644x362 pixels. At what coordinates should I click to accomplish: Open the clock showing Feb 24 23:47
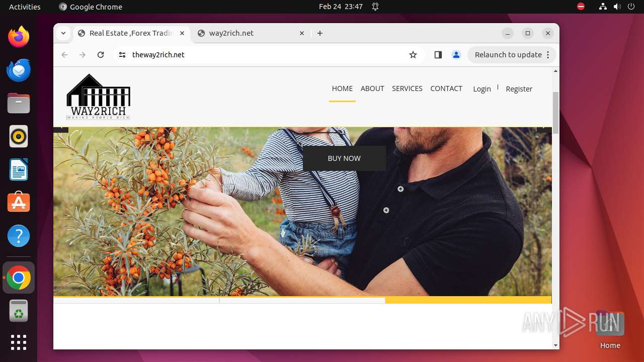341,7
